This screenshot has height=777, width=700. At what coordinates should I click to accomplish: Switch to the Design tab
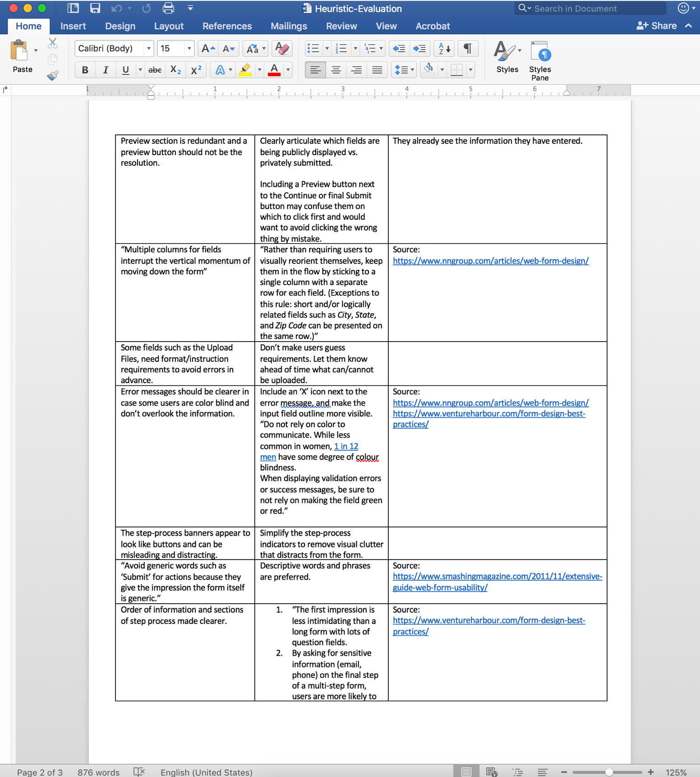(x=120, y=26)
